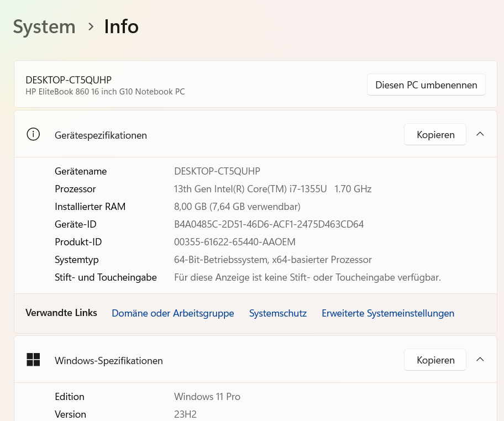This screenshot has height=421, width=504.
Task: Click the Info breadcrumb title
Action: (x=122, y=27)
